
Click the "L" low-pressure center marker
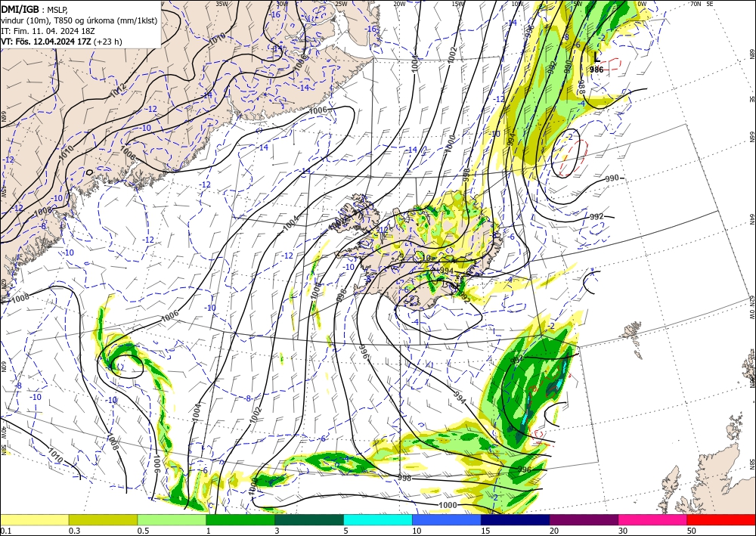click(597, 58)
